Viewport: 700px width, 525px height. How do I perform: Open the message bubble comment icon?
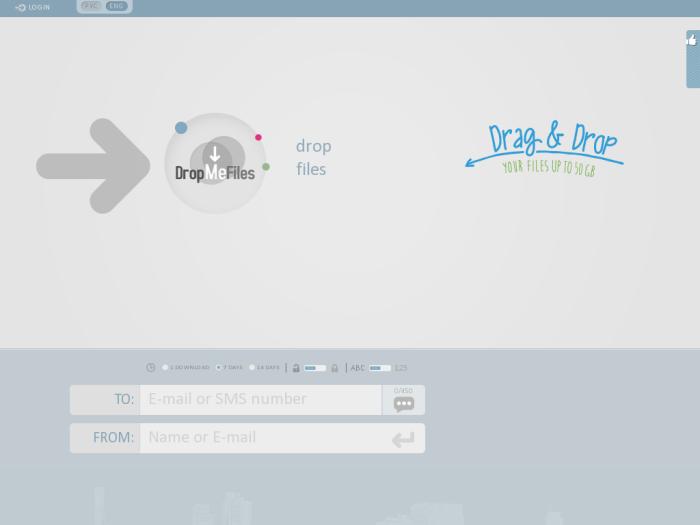click(404, 404)
